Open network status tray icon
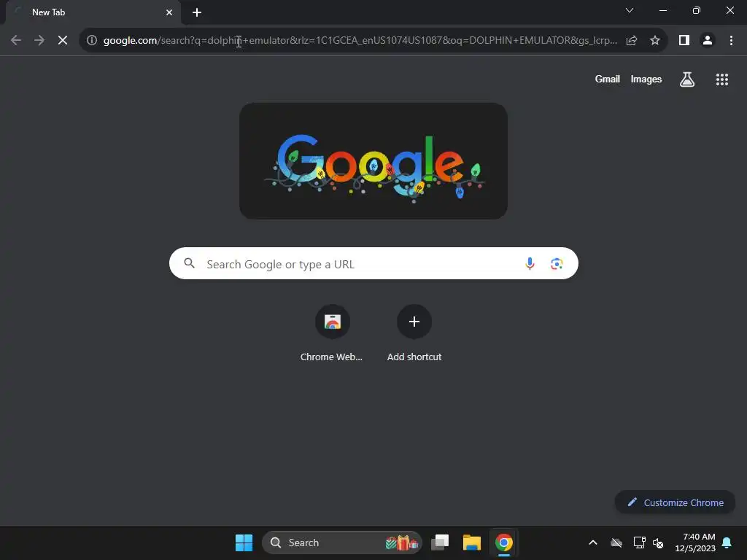747x560 pixels. (639, 542)
